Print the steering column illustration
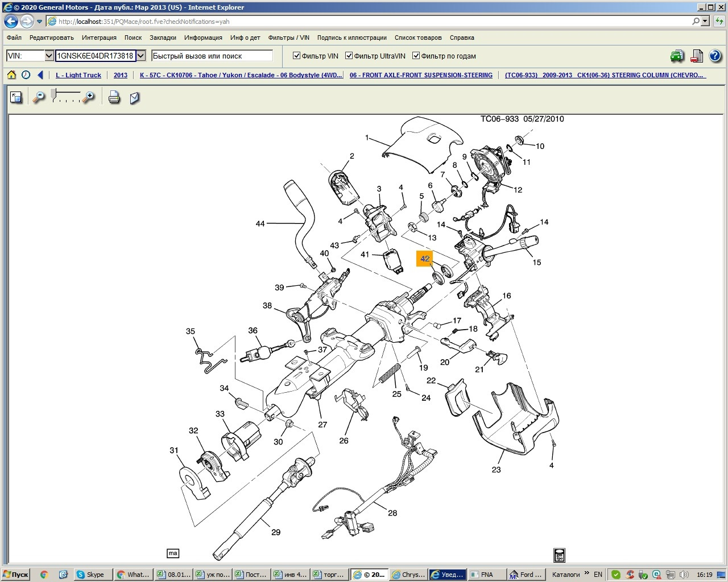 tap(114, 97)
